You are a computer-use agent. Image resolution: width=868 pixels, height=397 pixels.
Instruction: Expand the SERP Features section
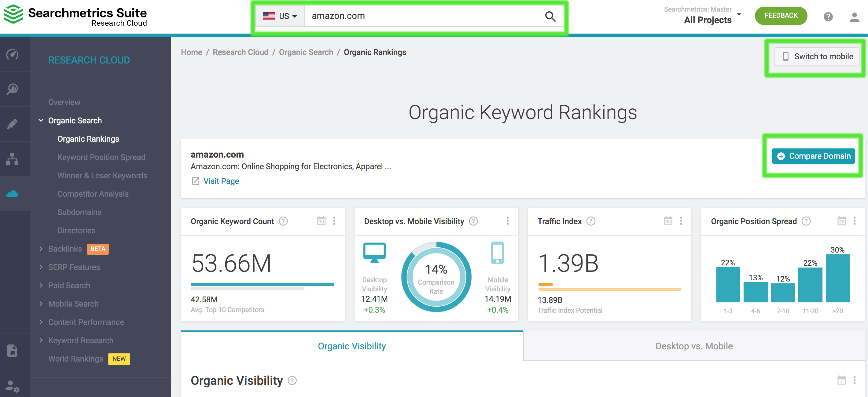tap(41, 267)
